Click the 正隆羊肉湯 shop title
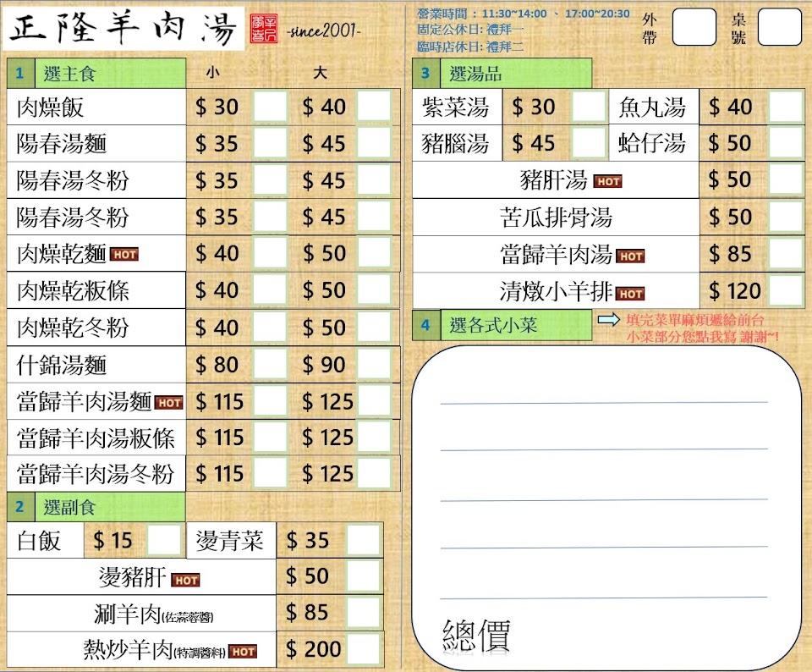 click(x=123, y=29)
